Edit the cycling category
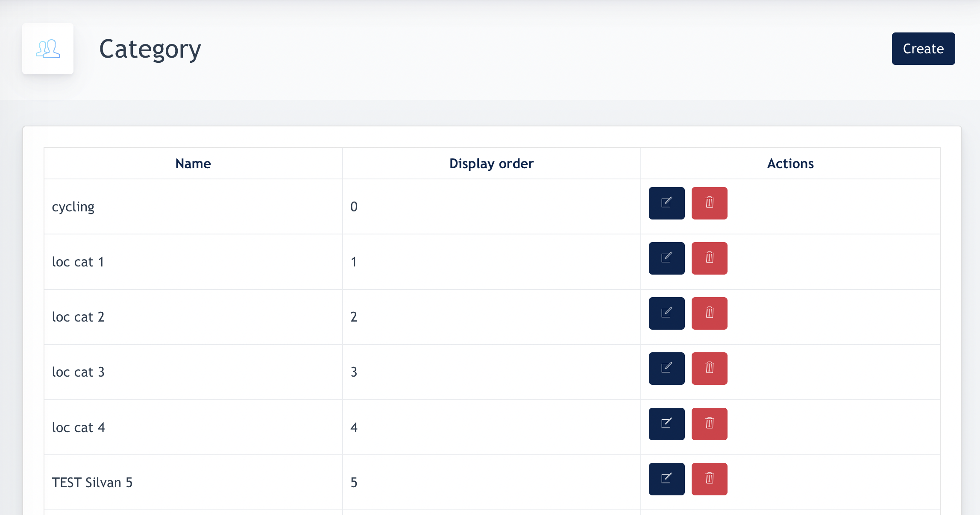Viewport: 980px width, 515px height. (666, 203)
